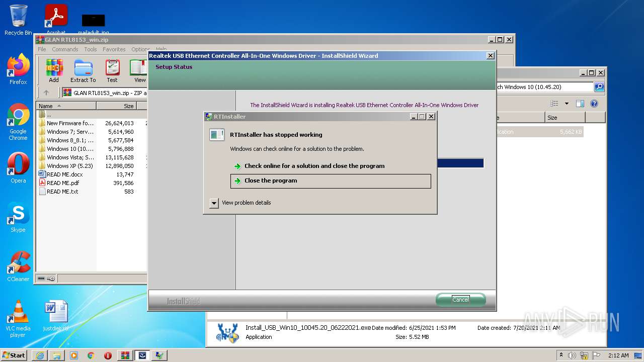Click the Explorer search field
Viewport: 644px width, 362px height.
(x=545, y=87)
